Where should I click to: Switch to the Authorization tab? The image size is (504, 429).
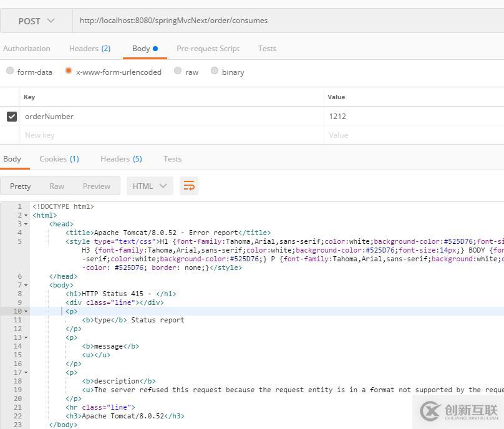pyautogui.click(x=27, y=49)
